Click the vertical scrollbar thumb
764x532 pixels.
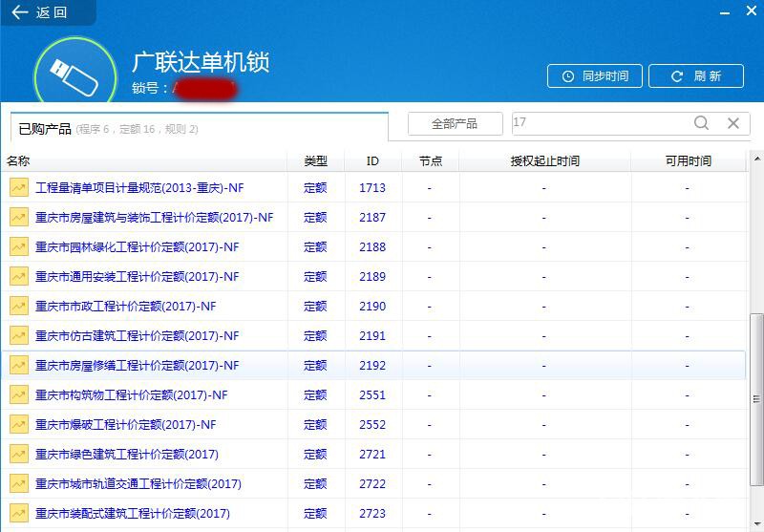[x=756, y=399]
